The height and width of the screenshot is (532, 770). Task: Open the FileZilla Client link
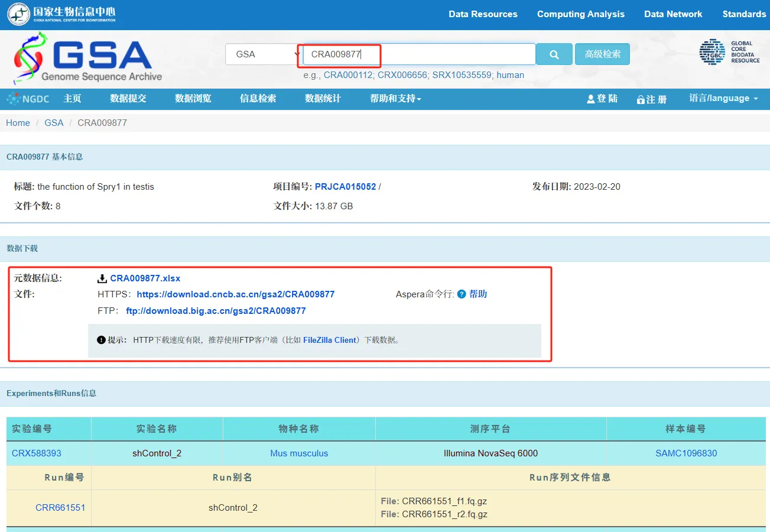point(330,340)
